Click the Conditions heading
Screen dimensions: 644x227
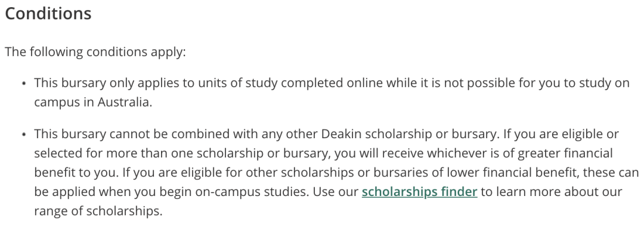point(48,14)
